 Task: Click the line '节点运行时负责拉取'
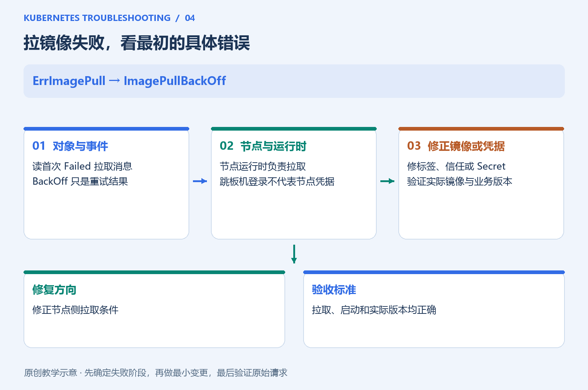263,166
